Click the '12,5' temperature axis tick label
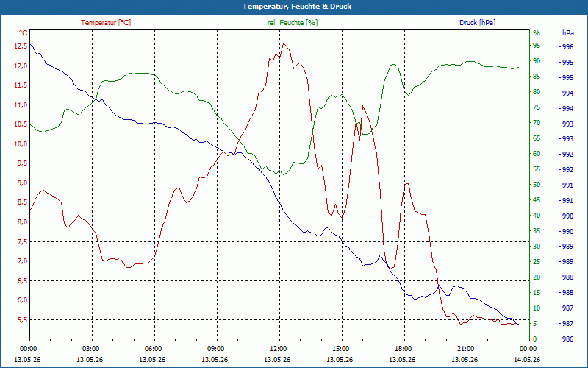588x368 pixels. click(x=21, y=46)
